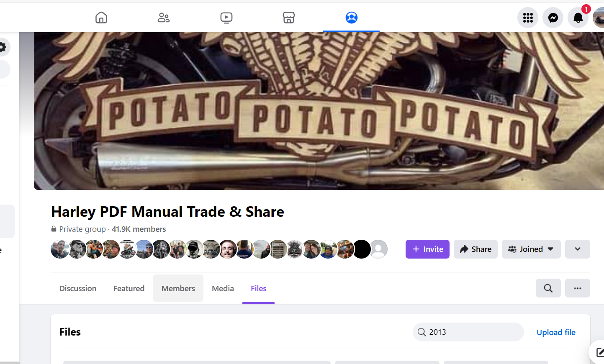Go to Facebook Home icon
This screenshot has height=364, width=604.
[x=101, y=18]
